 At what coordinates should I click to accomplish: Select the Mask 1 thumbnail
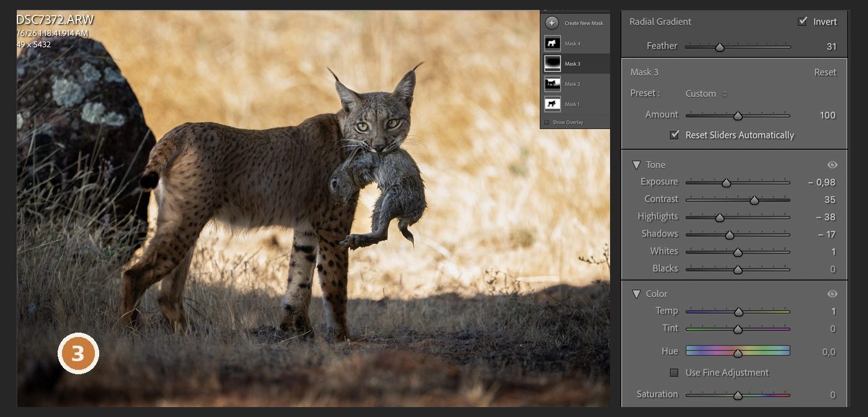(x=552, y=104)
